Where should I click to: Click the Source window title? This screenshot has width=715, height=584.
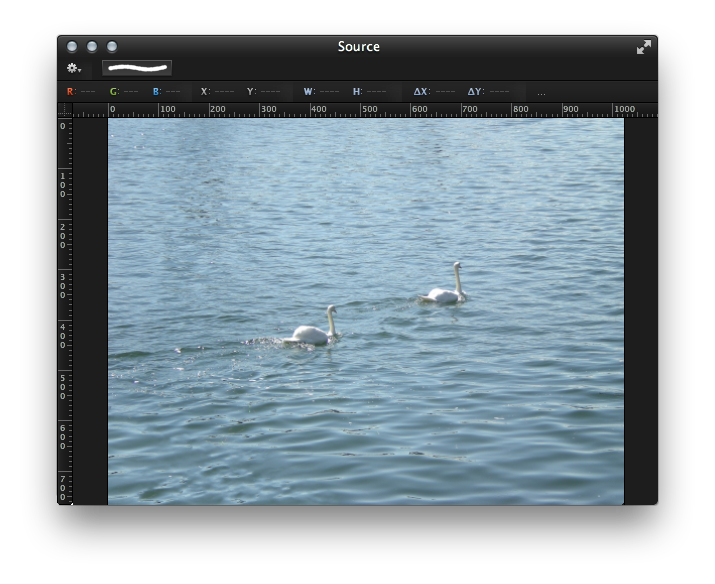tap(358, 47)
